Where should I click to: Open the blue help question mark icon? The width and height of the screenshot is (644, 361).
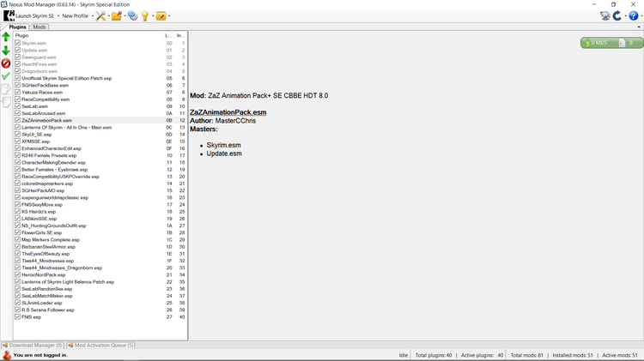pos(634,15)
